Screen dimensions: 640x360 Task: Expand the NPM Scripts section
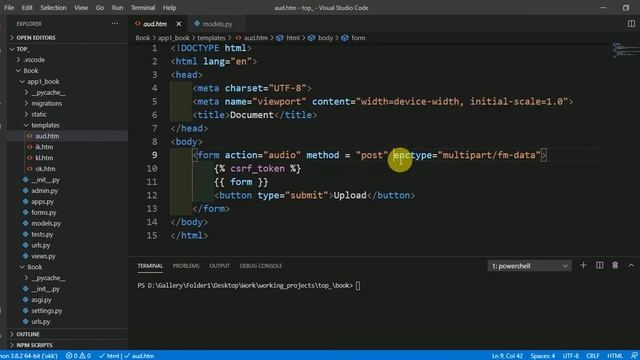[x=67, y=345]
